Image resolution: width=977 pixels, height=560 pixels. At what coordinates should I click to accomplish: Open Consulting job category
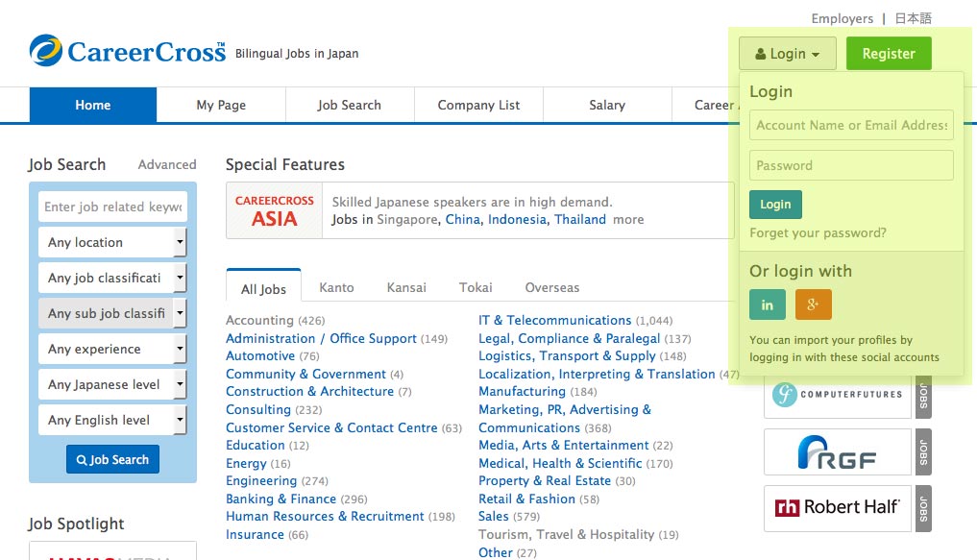click(x=258, y=409)
